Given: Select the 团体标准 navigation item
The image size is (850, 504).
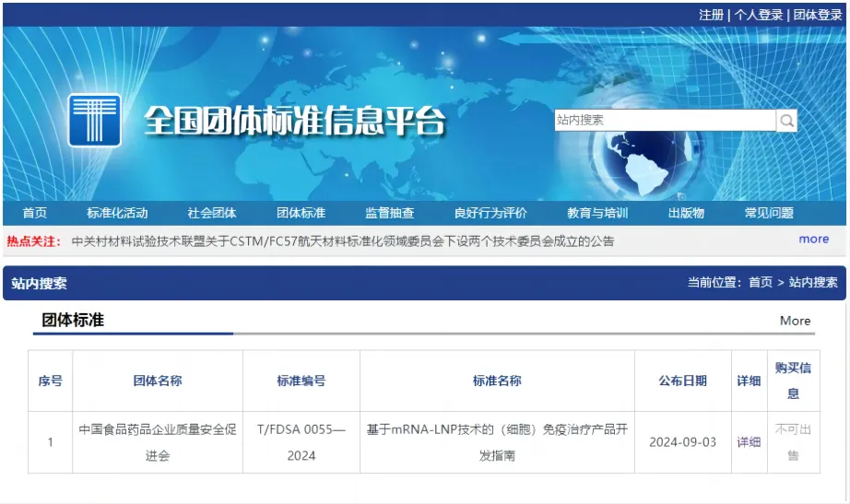Looking at the screenshot, I should click(301, 213).
